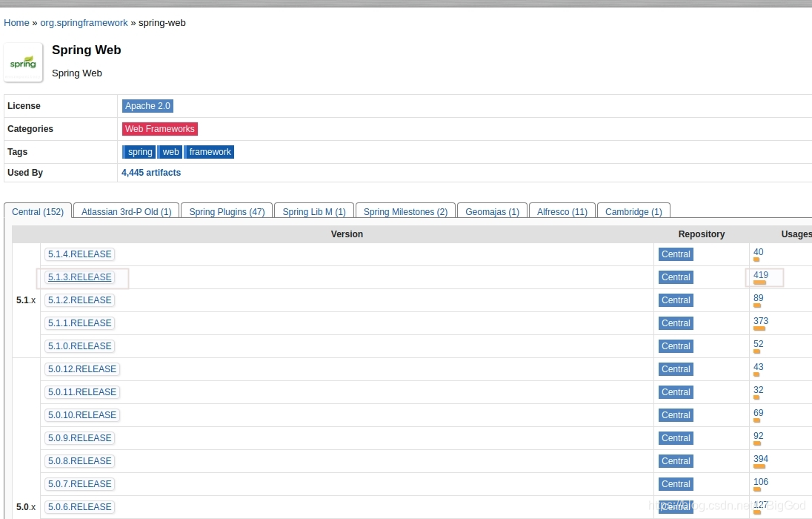Open version 5.0.9.RELEASE

(x=80, y=438)
